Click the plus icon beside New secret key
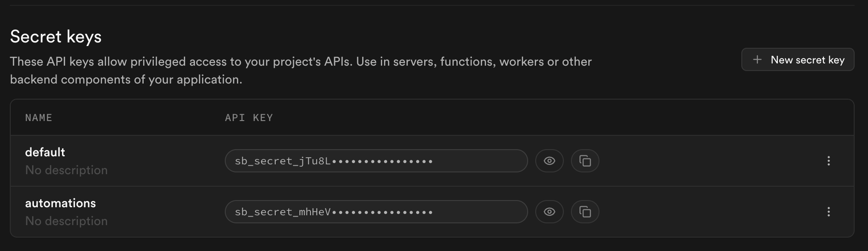Viewport: 868px width, 251px height. tap(757, 60)
